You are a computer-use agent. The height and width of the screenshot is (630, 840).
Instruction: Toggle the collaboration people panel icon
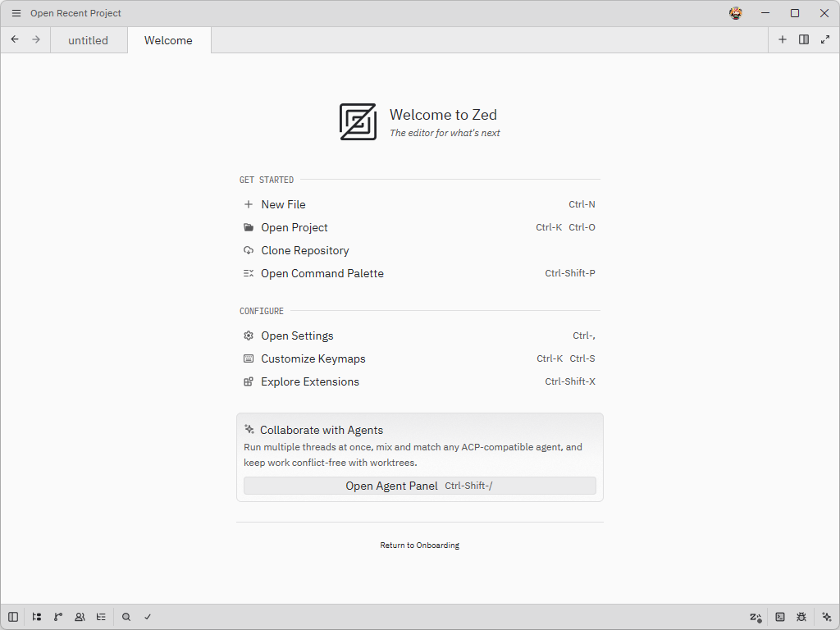pyautogui.click(x=80, y=617)
